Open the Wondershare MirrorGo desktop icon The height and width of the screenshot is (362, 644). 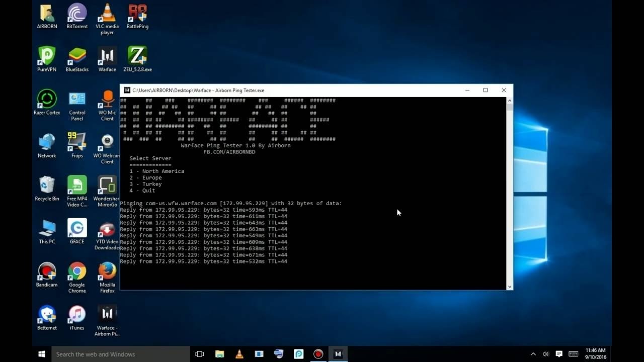coord(107,192)
